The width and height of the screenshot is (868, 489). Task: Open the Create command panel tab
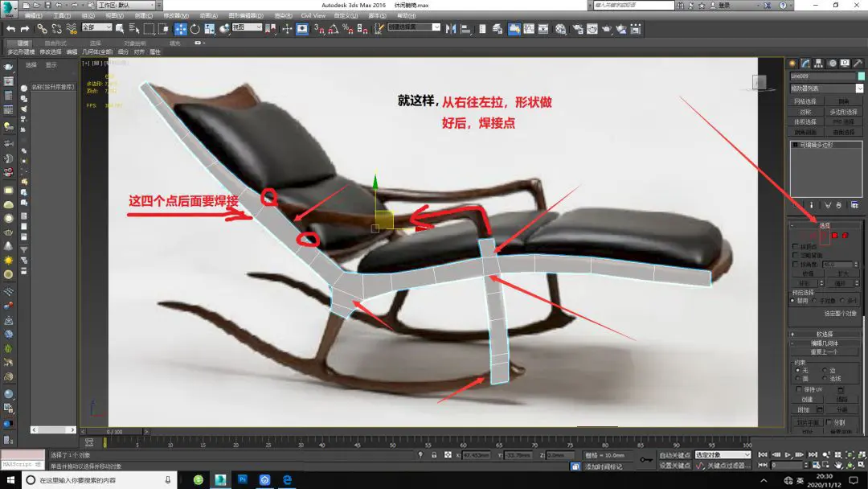click(792, 63)
